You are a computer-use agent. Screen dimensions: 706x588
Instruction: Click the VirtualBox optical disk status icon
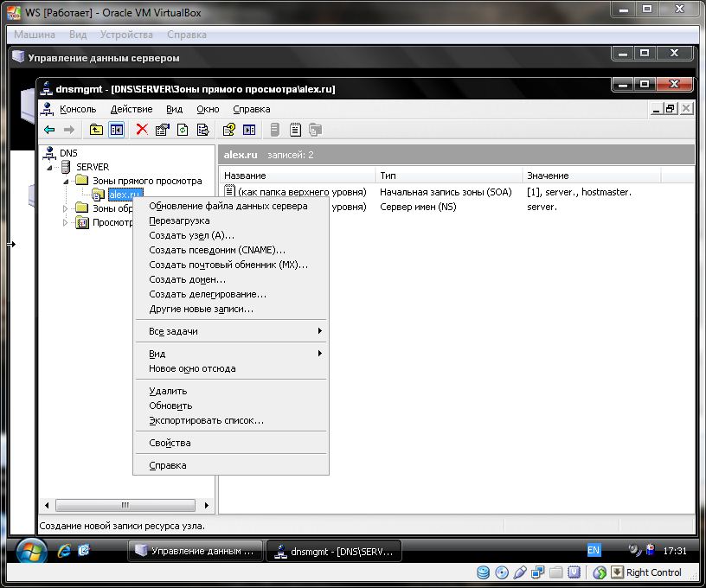point(501,572)
